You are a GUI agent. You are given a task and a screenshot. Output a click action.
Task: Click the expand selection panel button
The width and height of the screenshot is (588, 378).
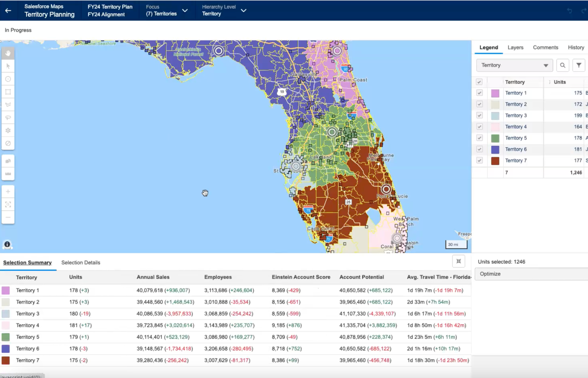[459, 261]
